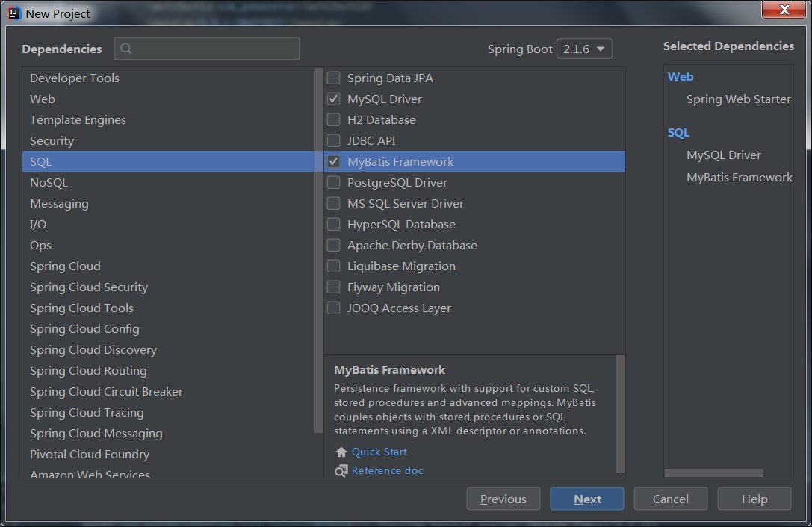This screenshot has width=812, height=527.
Task: Click the Previous button
Action: pos(503,499)
